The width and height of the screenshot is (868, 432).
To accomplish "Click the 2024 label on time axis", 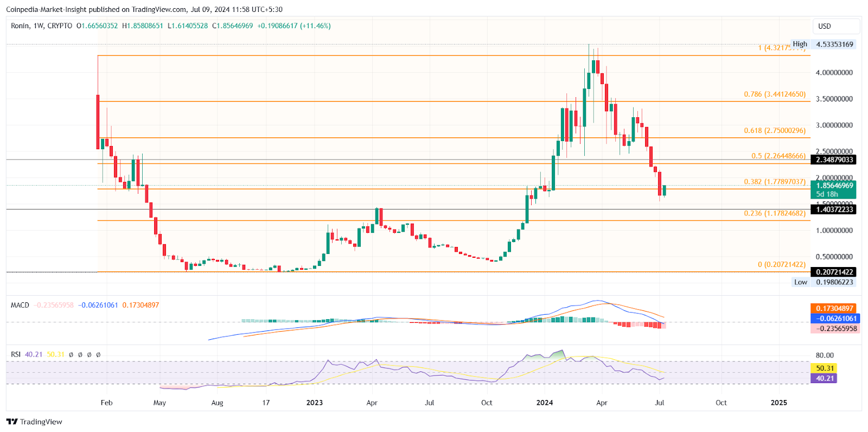I will click(545, 403).
